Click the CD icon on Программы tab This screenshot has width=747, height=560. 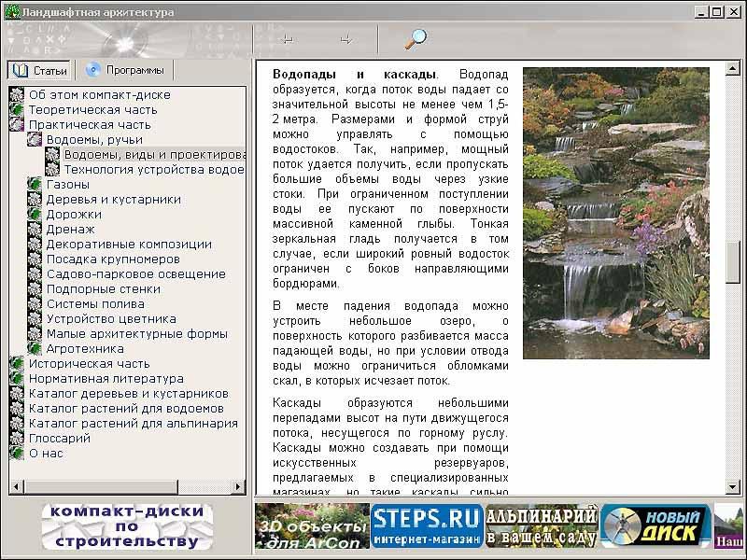tap(93, 70)
